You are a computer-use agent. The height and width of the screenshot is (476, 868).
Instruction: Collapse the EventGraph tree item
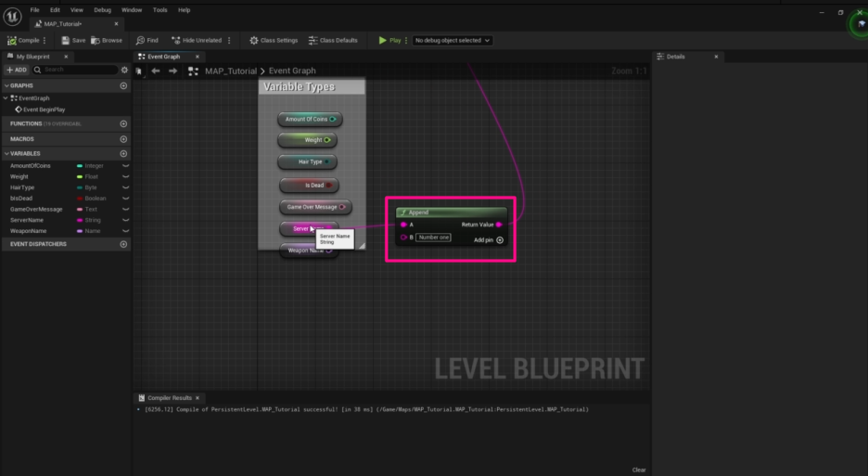(x=6, y=98)
